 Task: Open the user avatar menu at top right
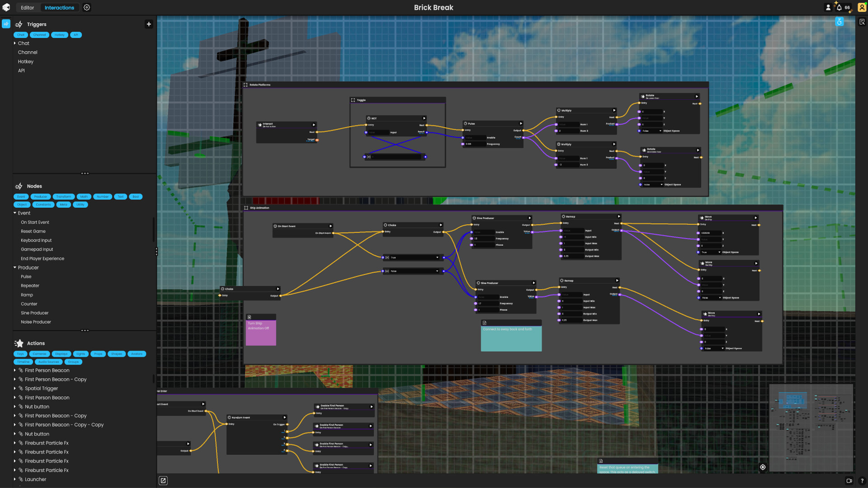pos(862,7)
